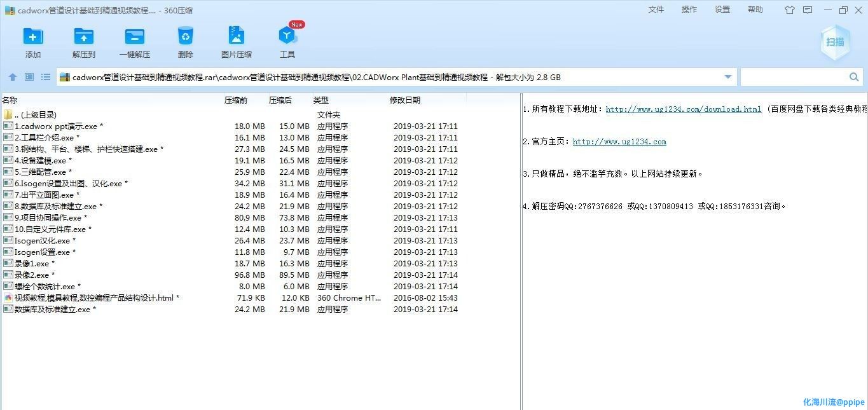The width and height of the screenshot is (868, 410).
Task: Select 6.Isogen设置及出图、汉化.exe
Action: 71,184
